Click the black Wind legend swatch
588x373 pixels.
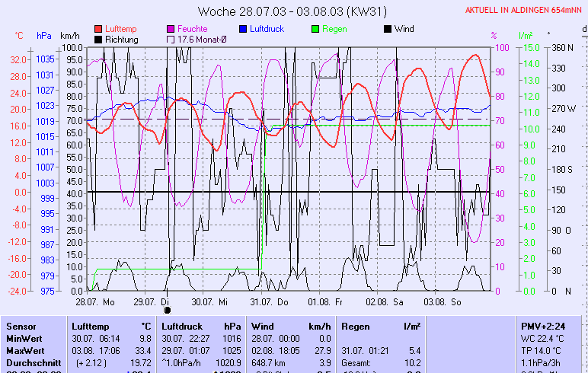pos(388,29)
